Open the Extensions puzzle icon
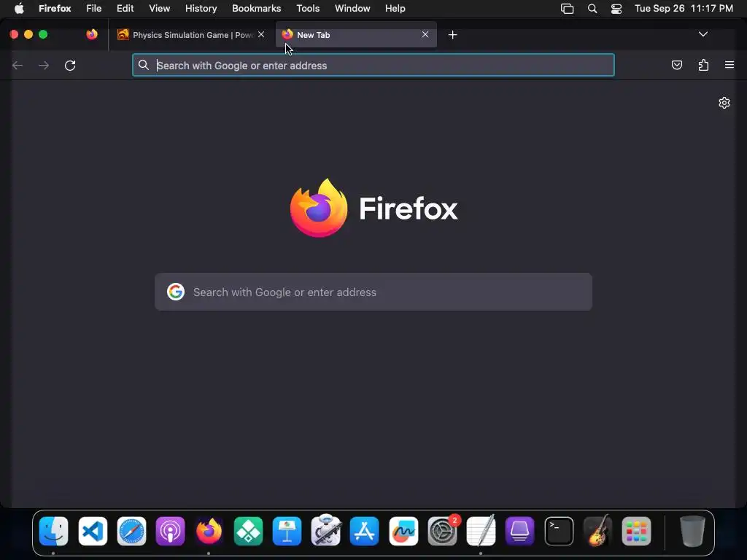The image size is (747, 560). pos(703,65)
